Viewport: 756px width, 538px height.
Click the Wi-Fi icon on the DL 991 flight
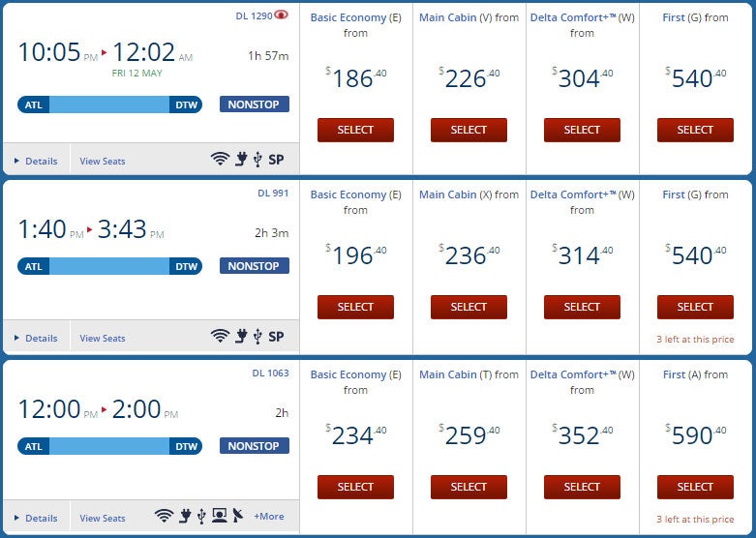(220, 336)
